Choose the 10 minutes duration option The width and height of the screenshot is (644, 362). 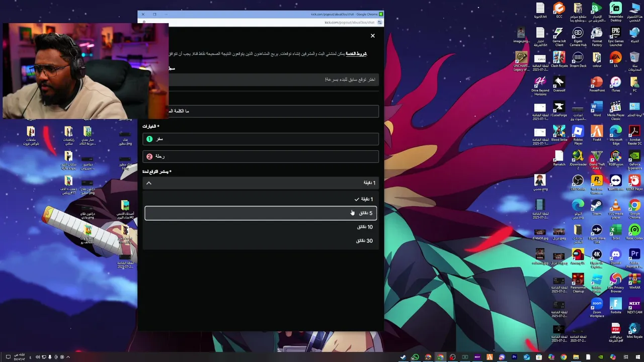point(261,227)
